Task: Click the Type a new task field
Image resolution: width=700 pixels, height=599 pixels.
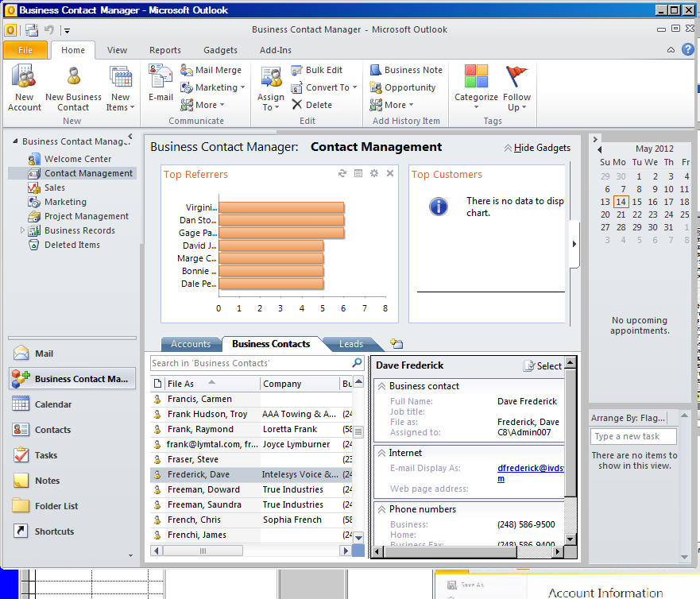Action: [x=633, y=436]
